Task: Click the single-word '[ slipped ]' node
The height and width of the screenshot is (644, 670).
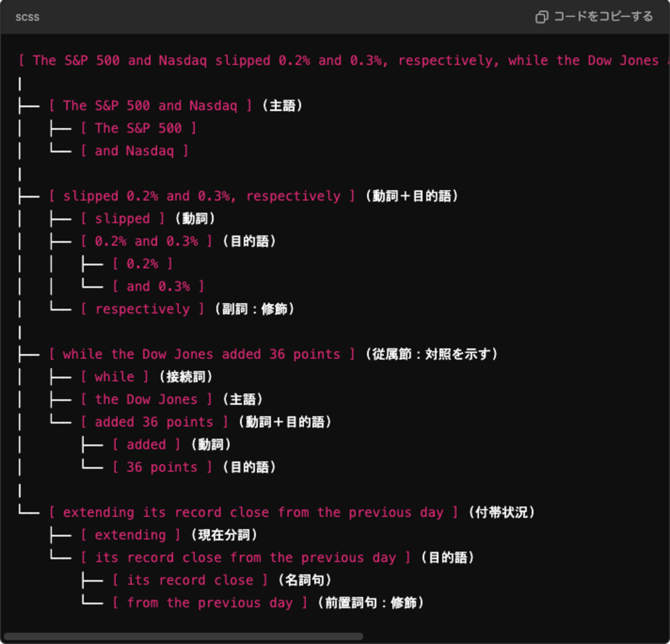Action: (123, 219)
